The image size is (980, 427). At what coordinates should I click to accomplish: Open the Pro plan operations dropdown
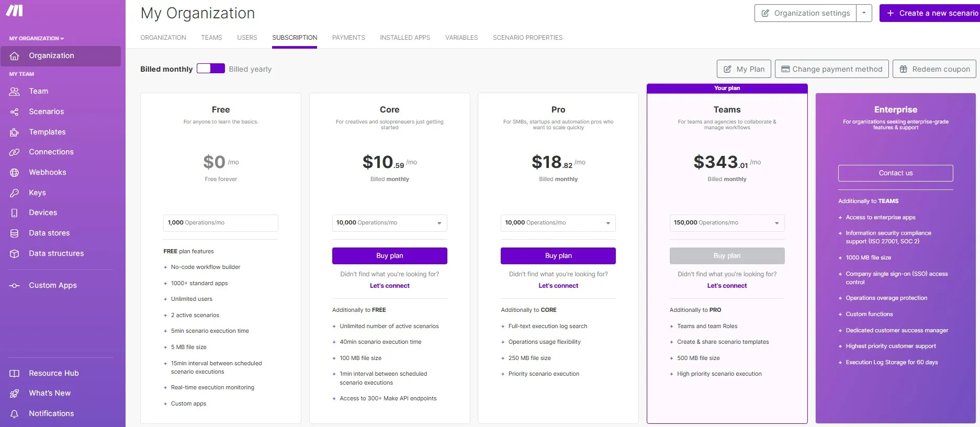pos(558,223)
